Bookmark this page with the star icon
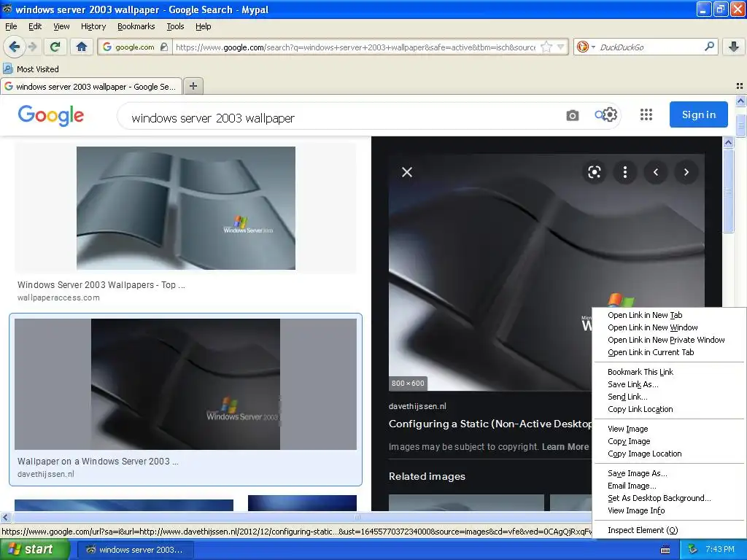This screenshot has height=560, width=747. (x=546, y=47)
